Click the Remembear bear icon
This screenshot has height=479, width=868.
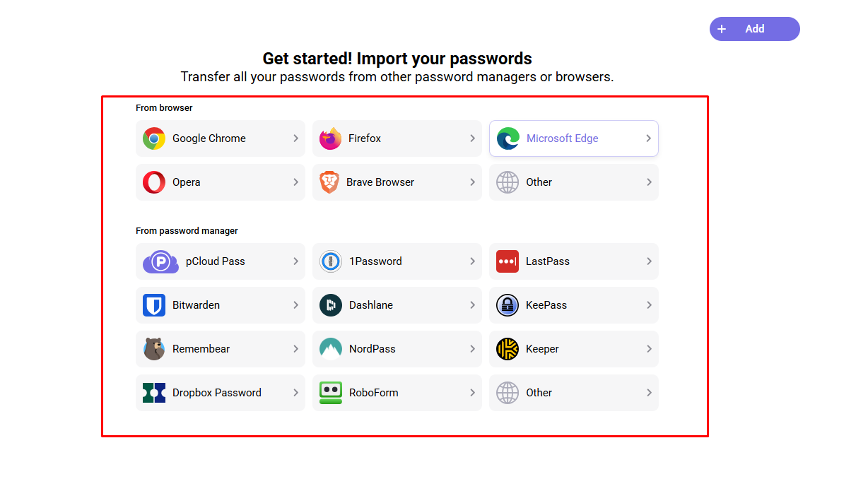click(154, 349)
